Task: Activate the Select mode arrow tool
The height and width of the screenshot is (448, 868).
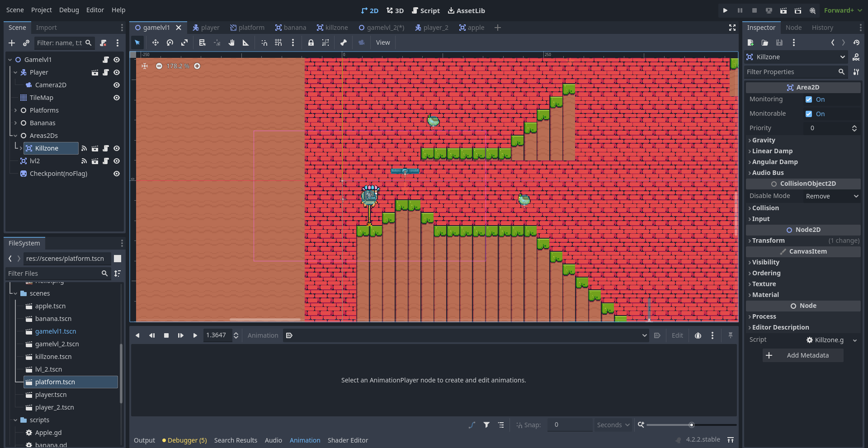Action: click(x=137, y=42)
